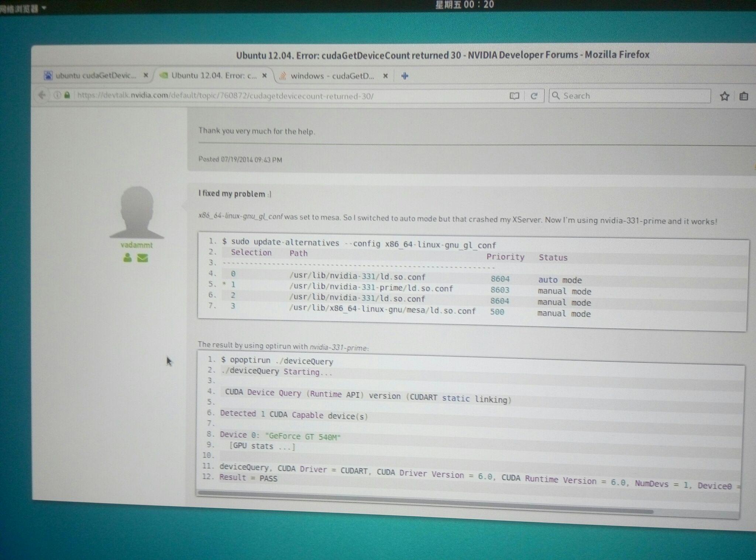Click 'CUDA Device Query (Runtime API)' line
Image resolution: width=756 pixels, height=560 pixels.
pyautogui.click(x=368, y=396)
